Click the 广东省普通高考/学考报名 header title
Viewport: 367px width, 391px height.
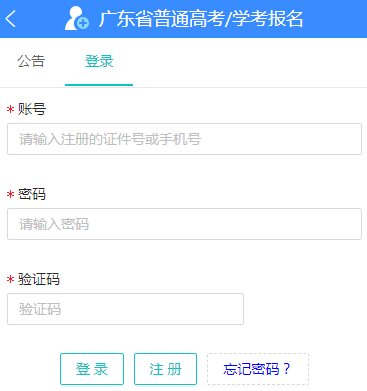201,19
